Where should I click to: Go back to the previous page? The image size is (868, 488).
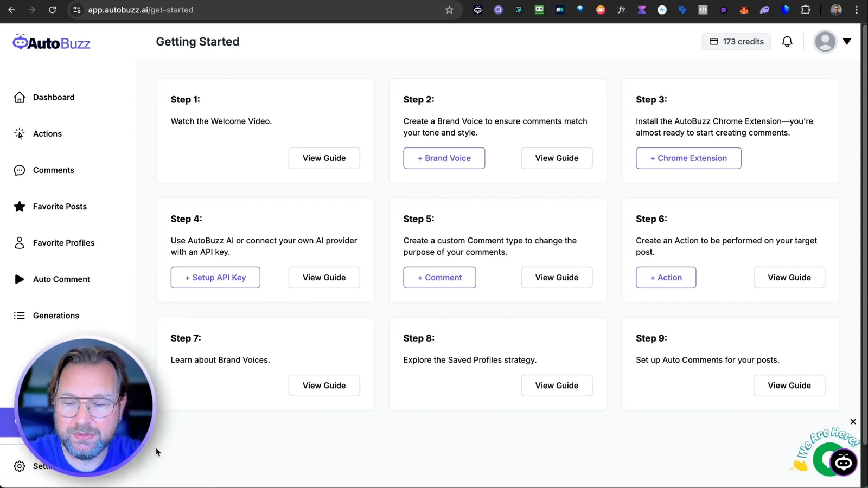click(11, 10)
